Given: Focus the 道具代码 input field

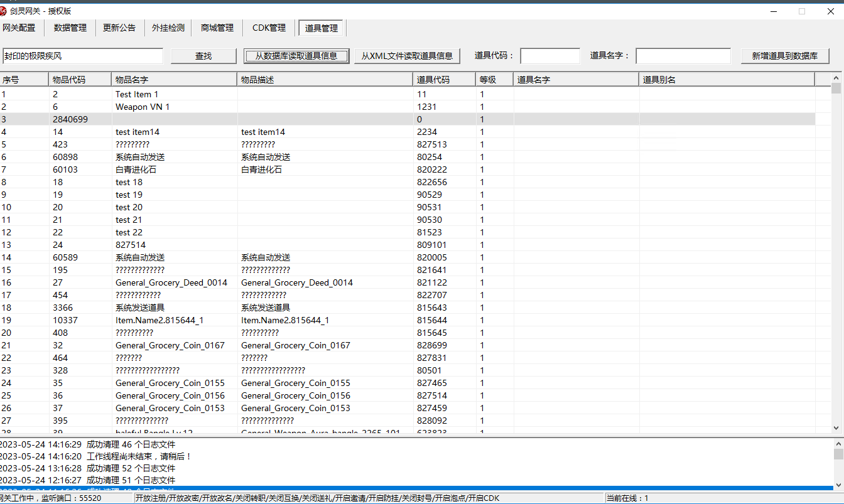Looking at the screenshot, I should pos(549,56).
